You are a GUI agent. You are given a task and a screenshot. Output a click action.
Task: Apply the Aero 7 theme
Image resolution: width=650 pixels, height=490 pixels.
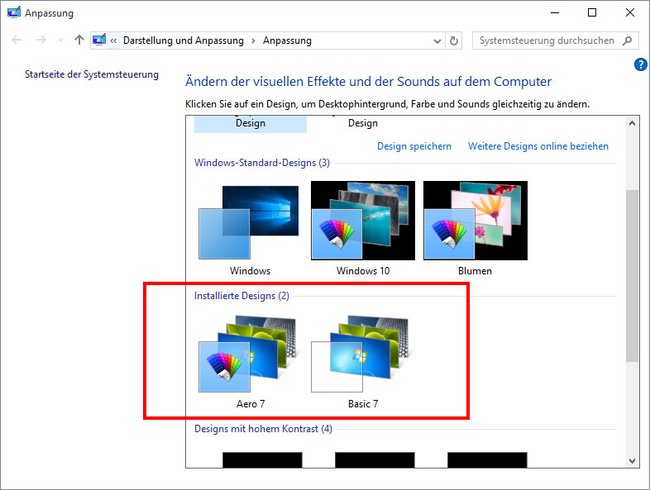[250, 361]
